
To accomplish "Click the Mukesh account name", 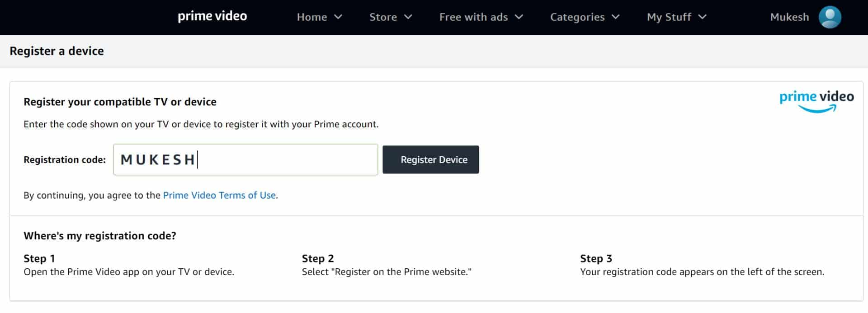I will [x=789, y=17].
